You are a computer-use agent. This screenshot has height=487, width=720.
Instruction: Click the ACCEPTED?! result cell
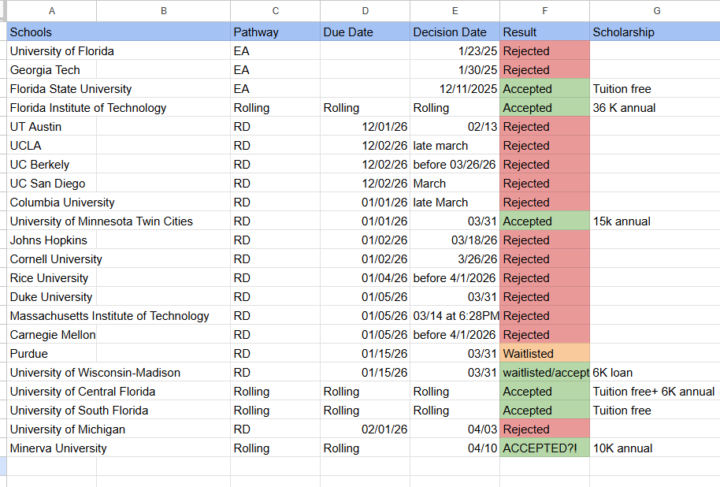[545, 448]
